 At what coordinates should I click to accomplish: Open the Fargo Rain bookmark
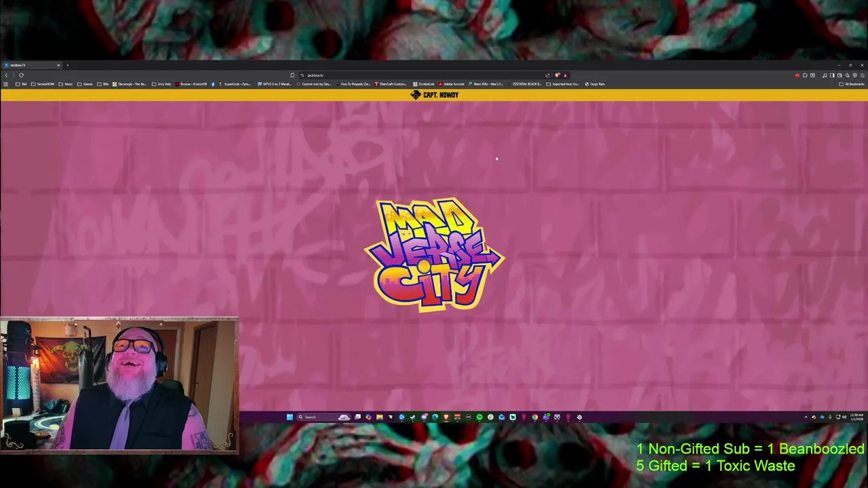click(595, 84)
